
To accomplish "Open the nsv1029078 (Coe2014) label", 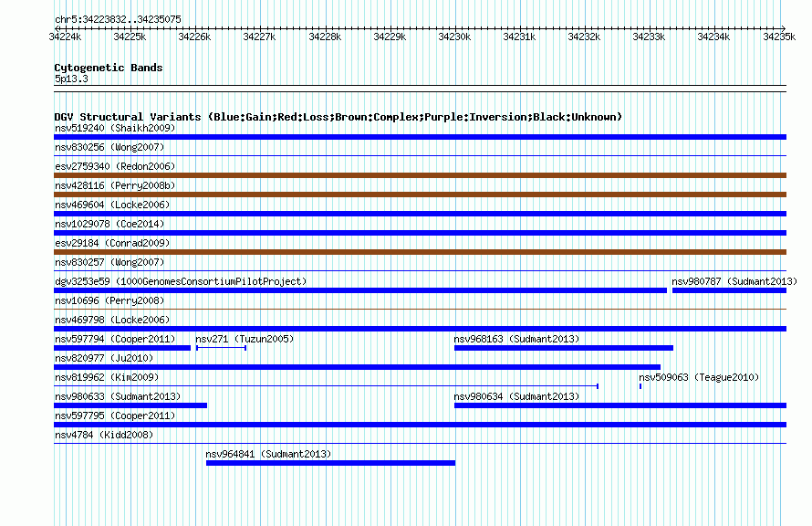I will pyautogui.click(x=109, y=224).
